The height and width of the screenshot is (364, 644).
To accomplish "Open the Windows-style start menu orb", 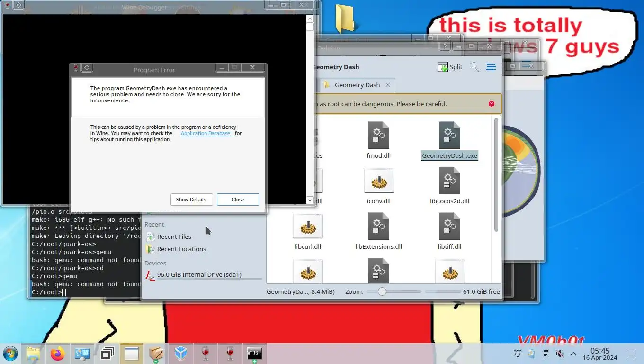I will coord(10,354).
